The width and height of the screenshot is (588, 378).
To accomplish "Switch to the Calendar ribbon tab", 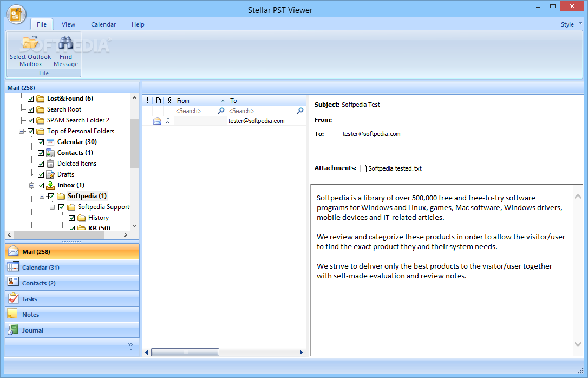I will tap(103, 24).
